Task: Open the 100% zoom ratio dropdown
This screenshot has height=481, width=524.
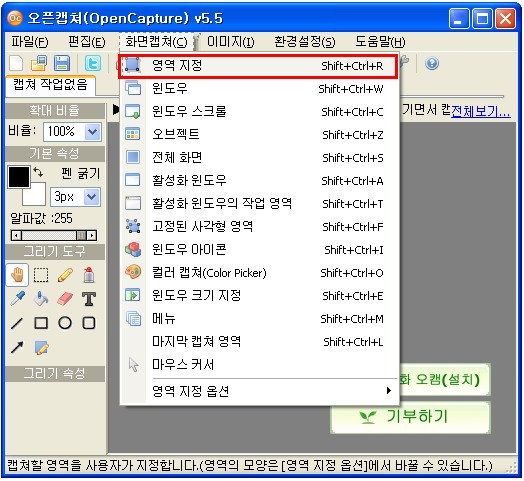Action: point(92,132)
